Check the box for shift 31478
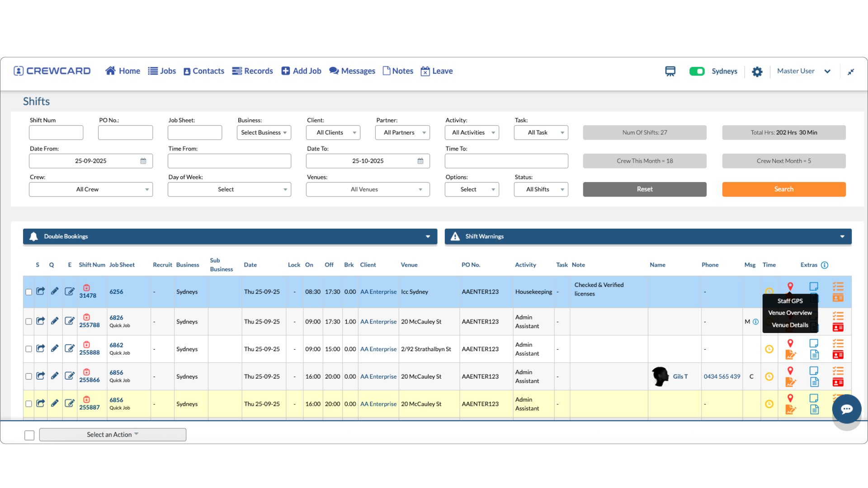 pyautogui.click(x=28, y=292)
